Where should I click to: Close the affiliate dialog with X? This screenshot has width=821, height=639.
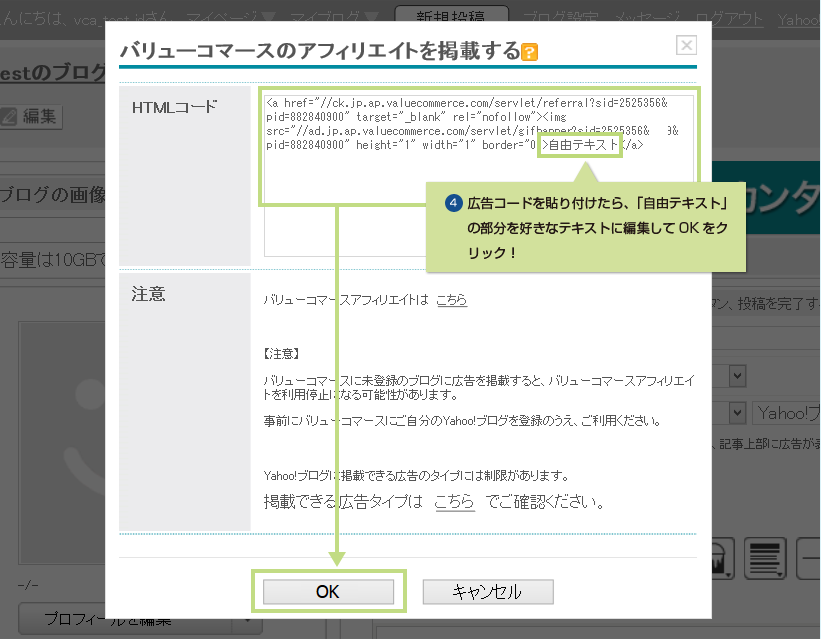686,46
